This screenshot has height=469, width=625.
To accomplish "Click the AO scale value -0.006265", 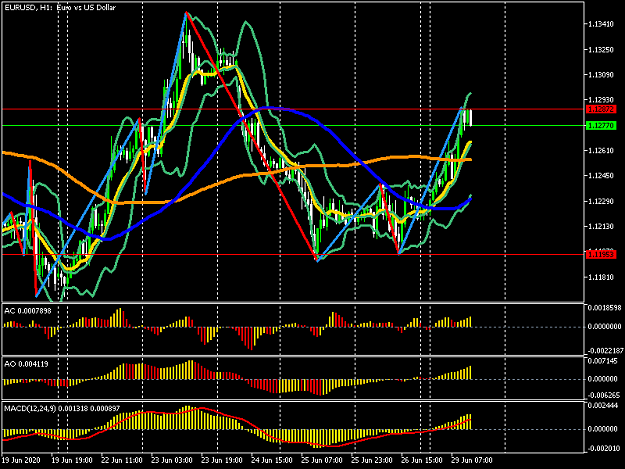I will pos(603,395).
